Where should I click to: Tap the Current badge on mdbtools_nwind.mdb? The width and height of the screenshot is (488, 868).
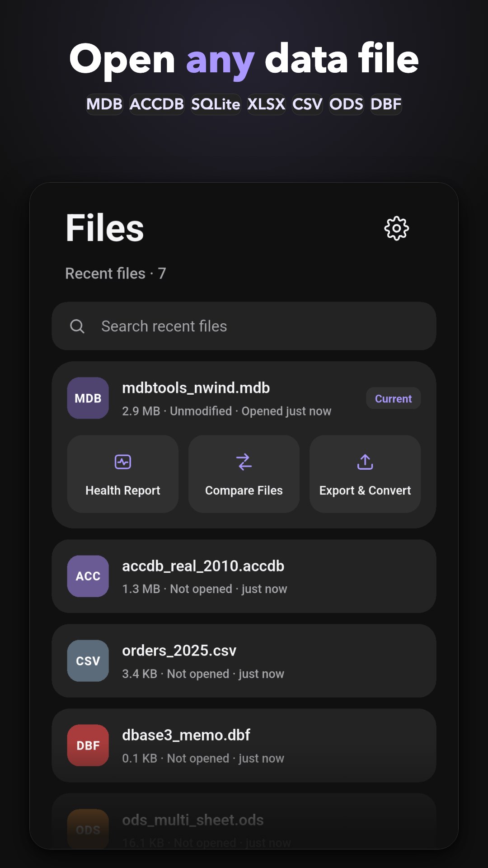[394, 399]
